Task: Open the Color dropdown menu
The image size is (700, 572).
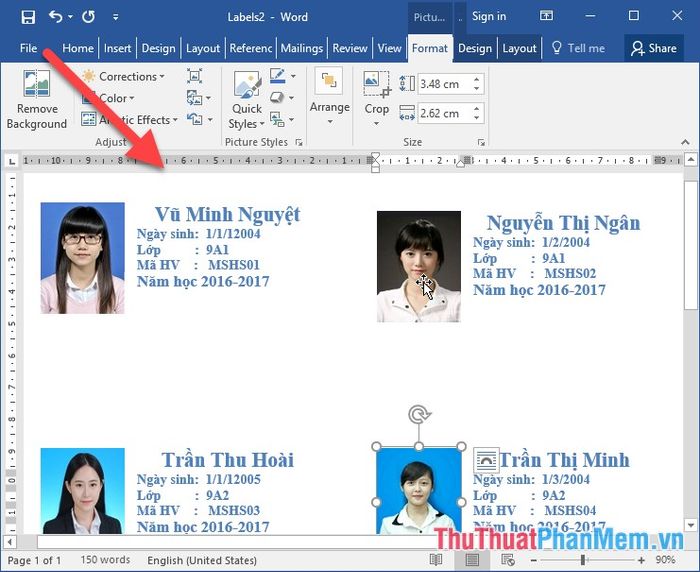Action: (x=115, y=98)
